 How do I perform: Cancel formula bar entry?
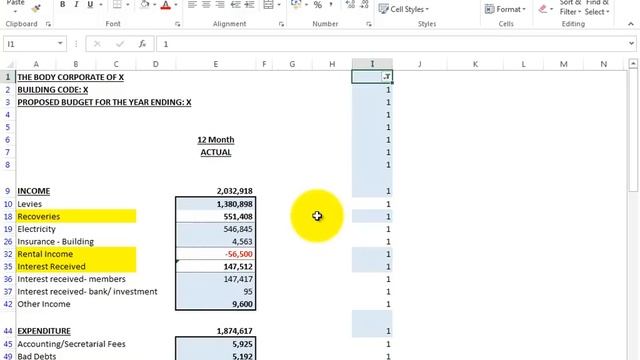pyautogui.click(x=97, y=44)
